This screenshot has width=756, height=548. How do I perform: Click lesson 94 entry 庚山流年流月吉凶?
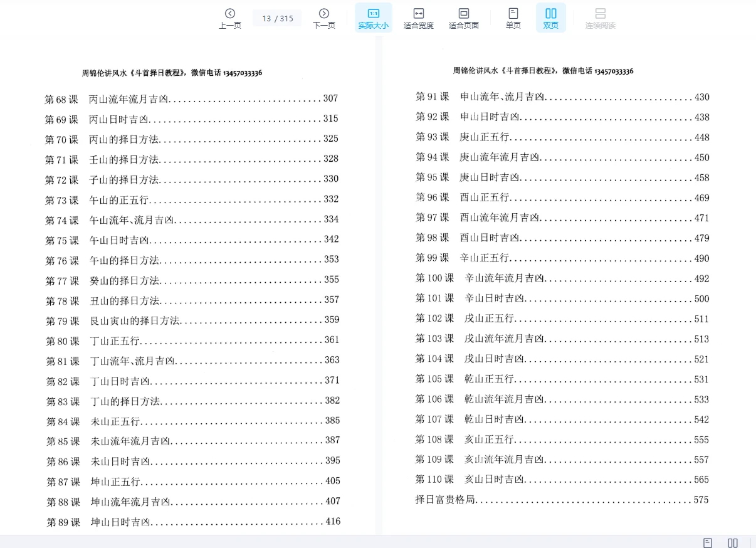562,157
